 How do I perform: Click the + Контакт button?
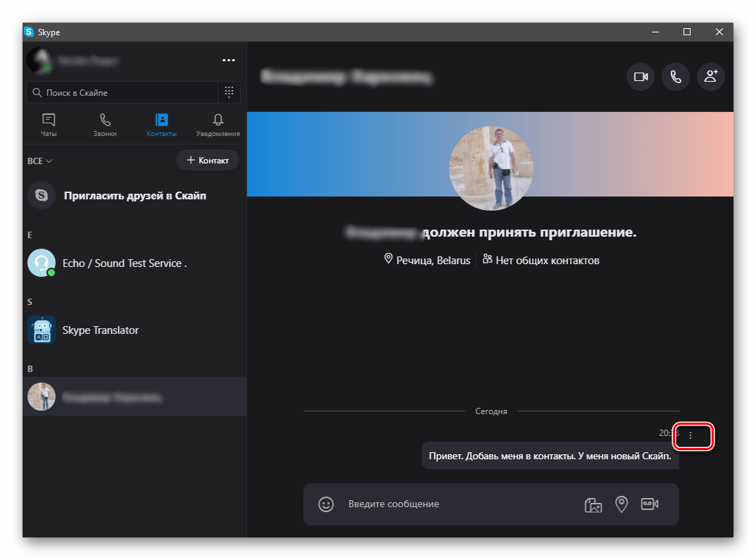point(208,160)
